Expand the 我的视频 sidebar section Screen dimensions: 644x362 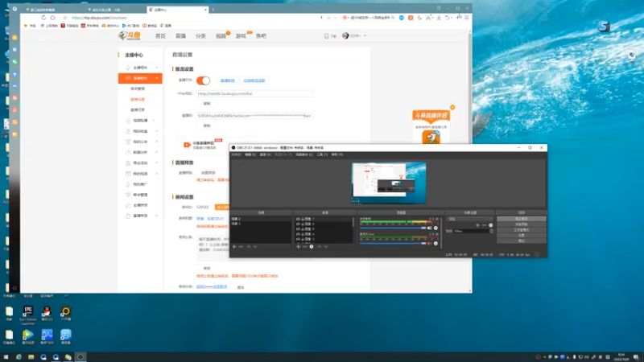(157, 174)
